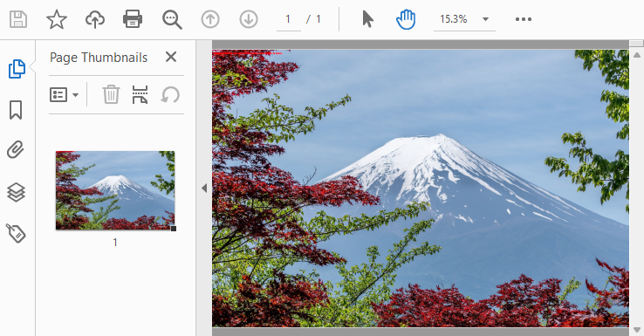
Task: Click scrollbar down arrow at bottom right
Action: (637, 330)
